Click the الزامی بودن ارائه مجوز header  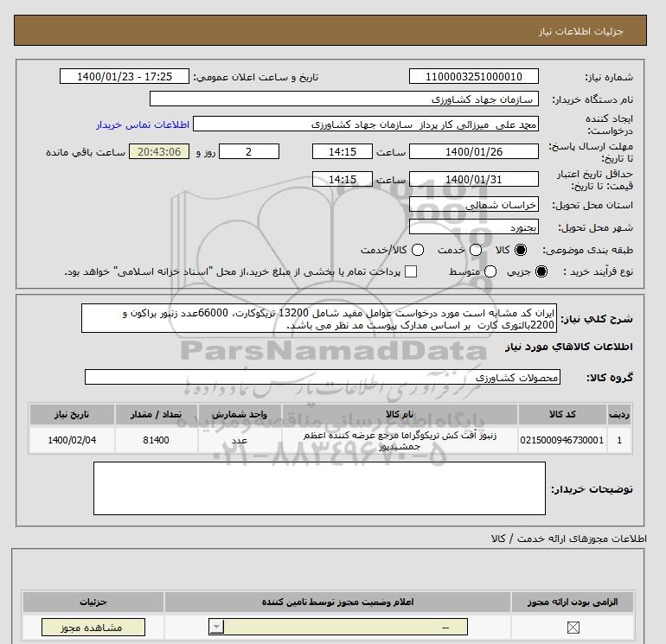[x=573, y=602]
